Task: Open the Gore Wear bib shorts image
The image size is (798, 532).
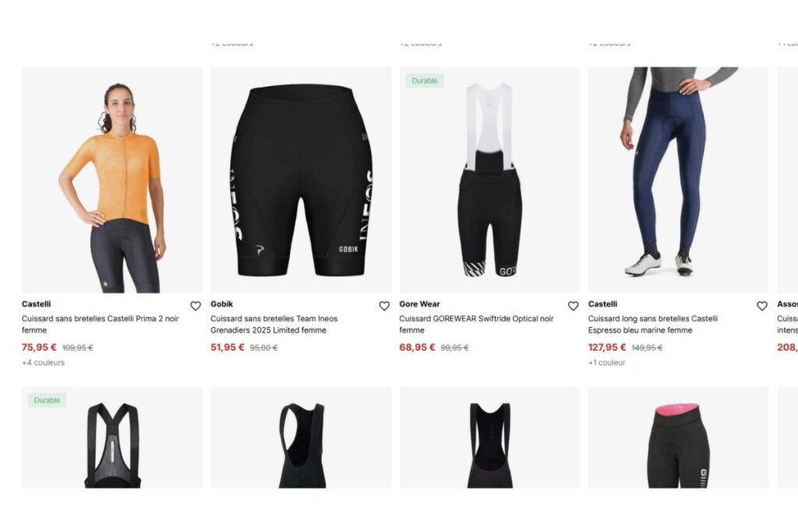Action: [489, 180]
